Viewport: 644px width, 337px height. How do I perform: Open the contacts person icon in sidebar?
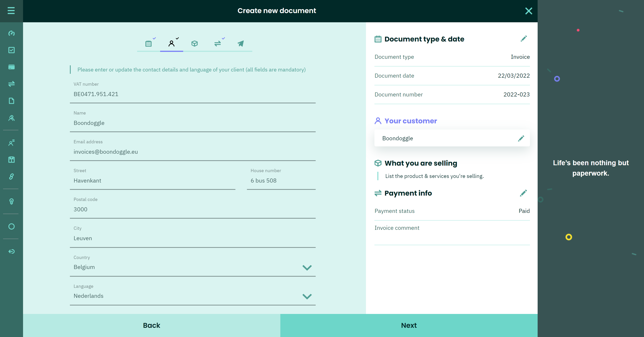[x=12, y=118]
